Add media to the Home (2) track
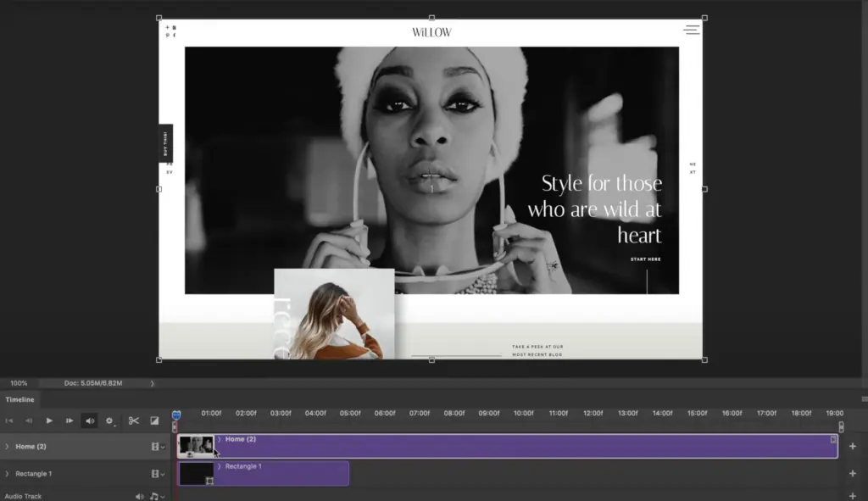The image size is (868, 501). pos(853,447)
